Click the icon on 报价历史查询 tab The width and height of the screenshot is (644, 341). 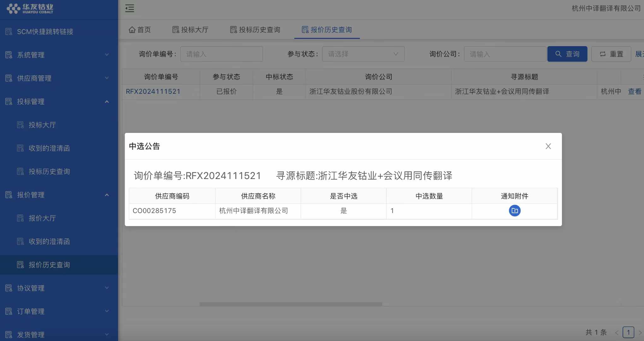[x=305, y=30]
